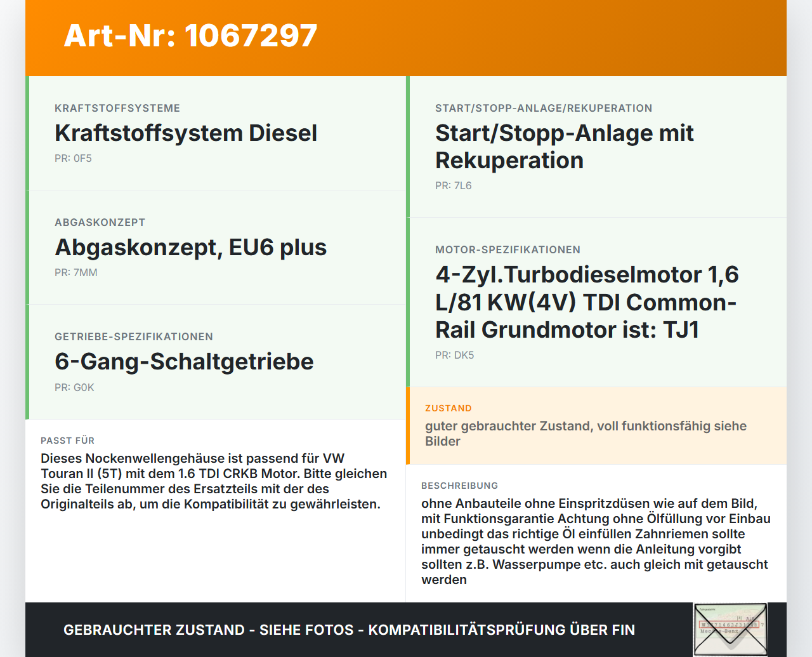Click the KRAFTSTOFFSYSTEME label

pos(117,108)
